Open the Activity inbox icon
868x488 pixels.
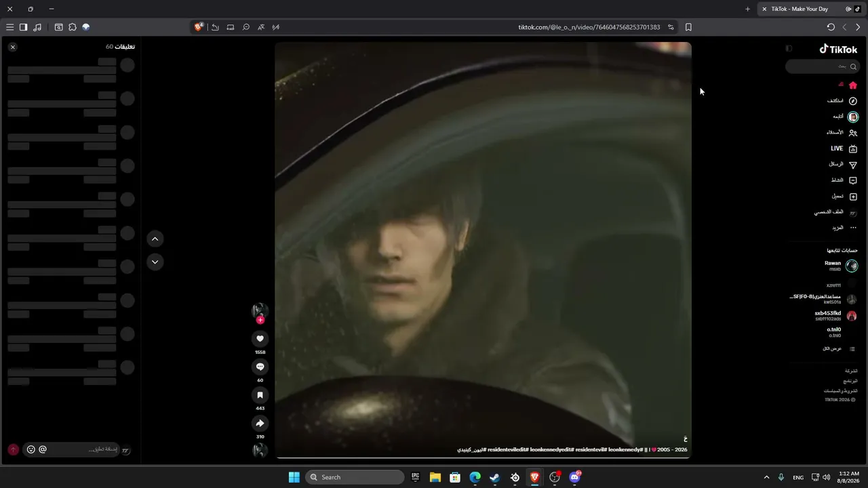[x=853, y=180]
